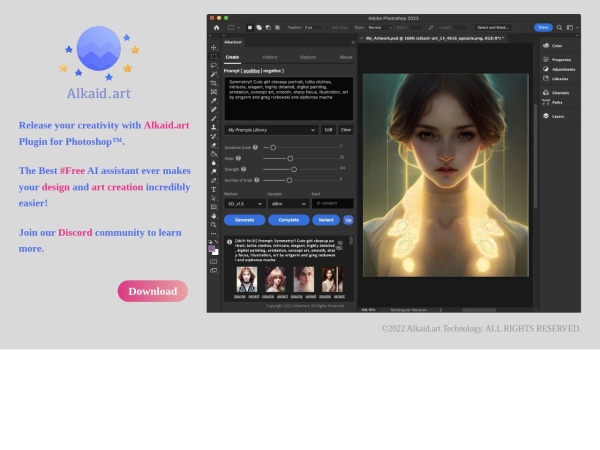600x450 pixels.
Task: Click the pink Download button
Action: tap(152, 291)
